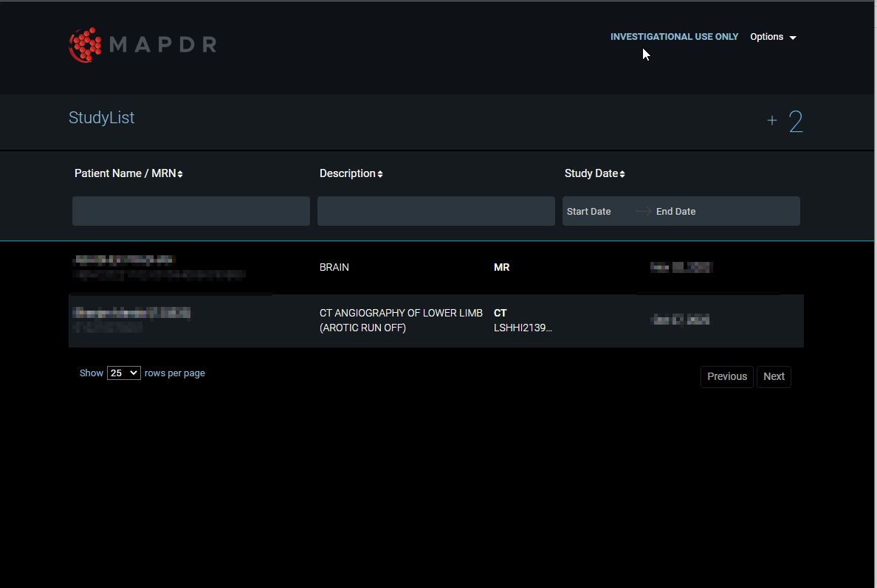This screenshot has height=588, width=877.
Task: Select the CT LSHHI2139 modality cell
Action: 523,320
